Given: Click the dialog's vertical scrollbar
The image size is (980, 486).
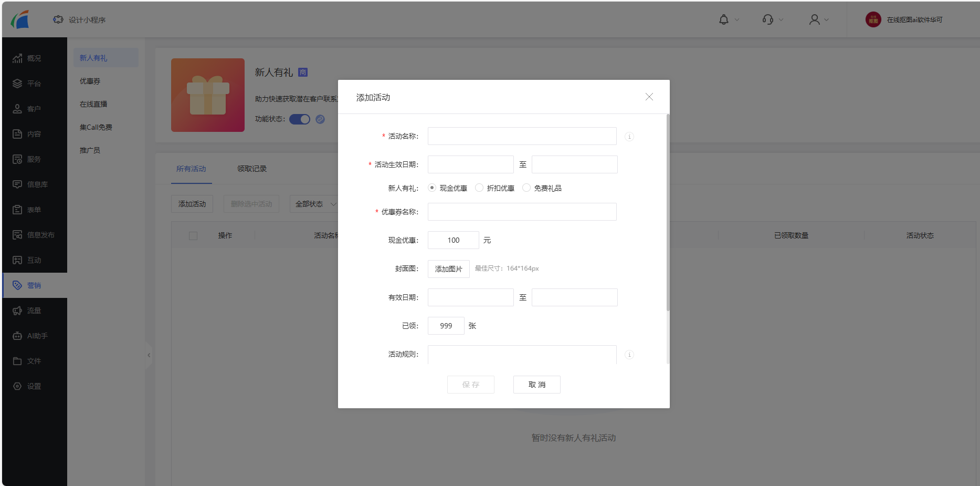Looking at the screenshot, I should coord(668,210).
